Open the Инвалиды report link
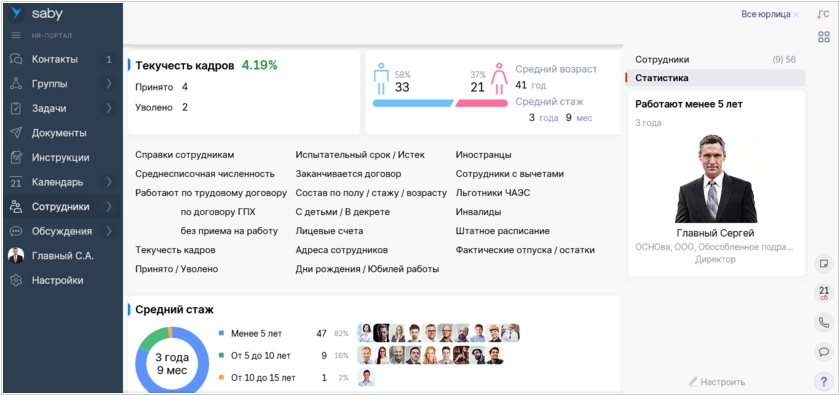Viewport: 839px width, 395px height. (x=478, y=212)
